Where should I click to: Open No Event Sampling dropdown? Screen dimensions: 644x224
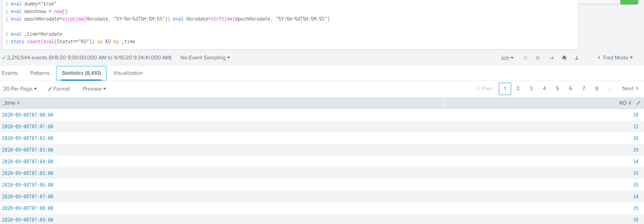pos(205,58)
